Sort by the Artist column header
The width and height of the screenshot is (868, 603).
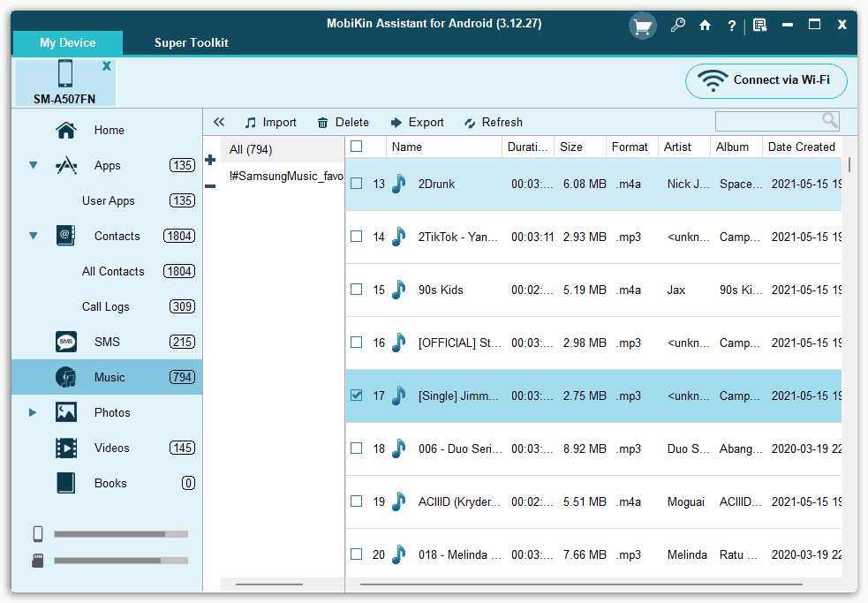tap(683, 147)
